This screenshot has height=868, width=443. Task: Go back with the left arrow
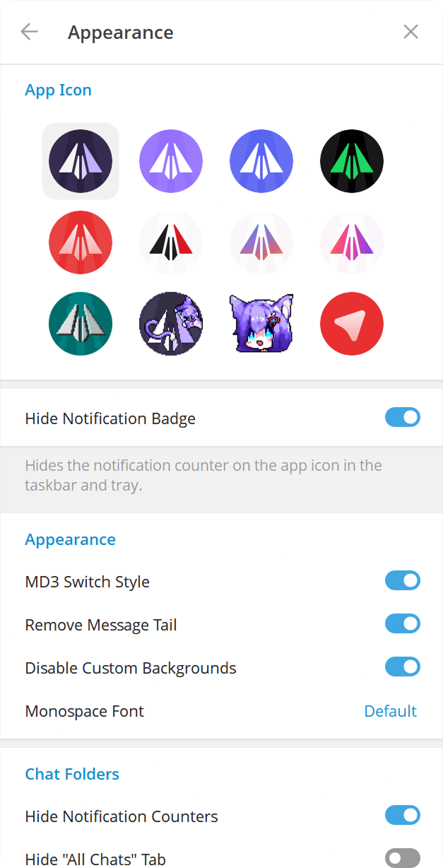(29, 32)
